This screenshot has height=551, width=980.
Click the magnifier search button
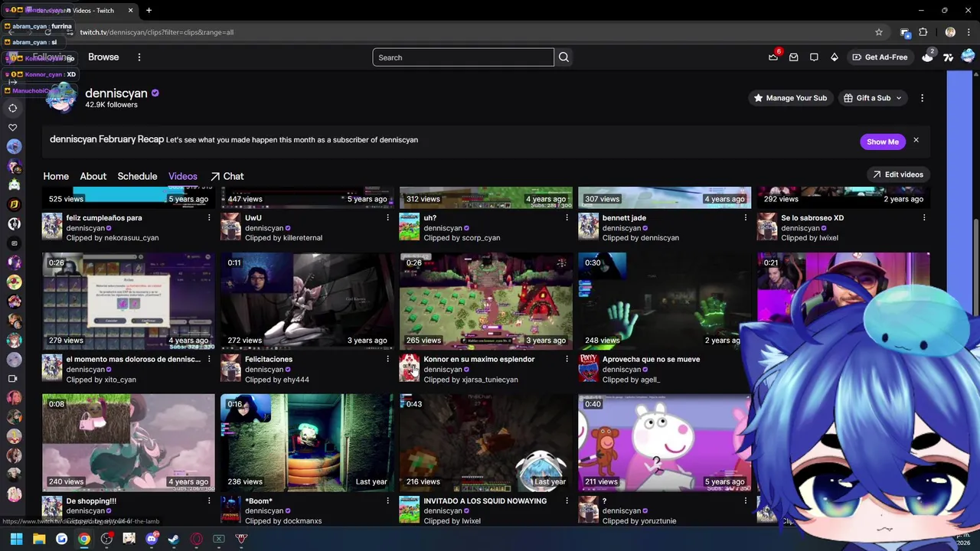(563, 57)
